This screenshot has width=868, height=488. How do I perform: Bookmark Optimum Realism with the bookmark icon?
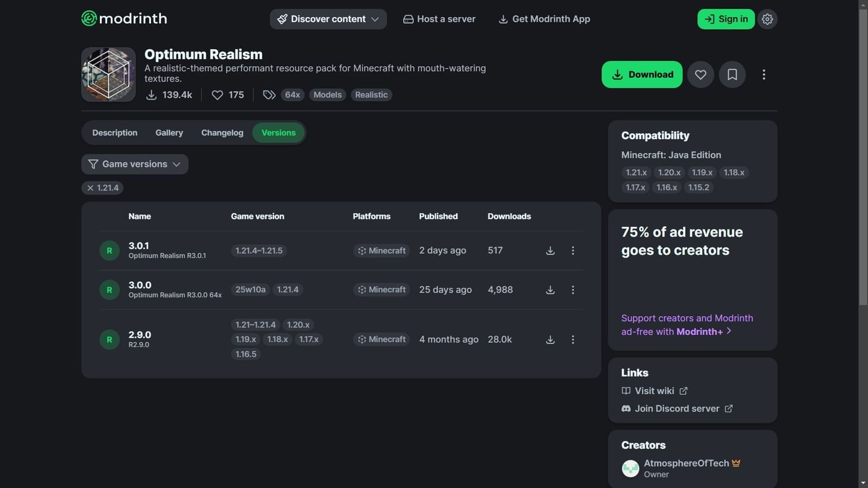[x=732, y=75]
